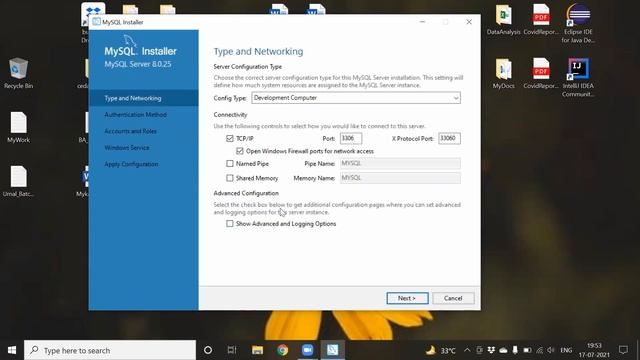This screenshot has height=360, width=640.
Task: Click the ENG language indicator
Action: point(566,350)
